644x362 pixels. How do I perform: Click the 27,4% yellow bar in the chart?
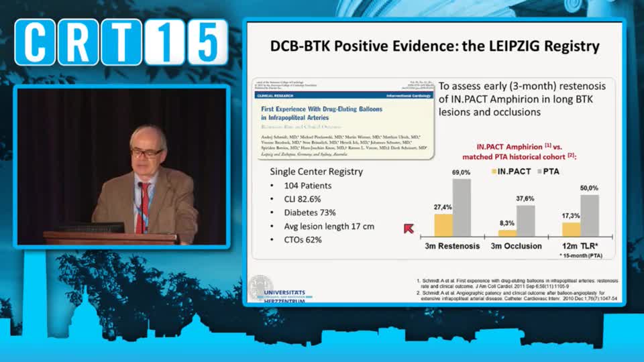pyautogui.click(x=443, y=225)
